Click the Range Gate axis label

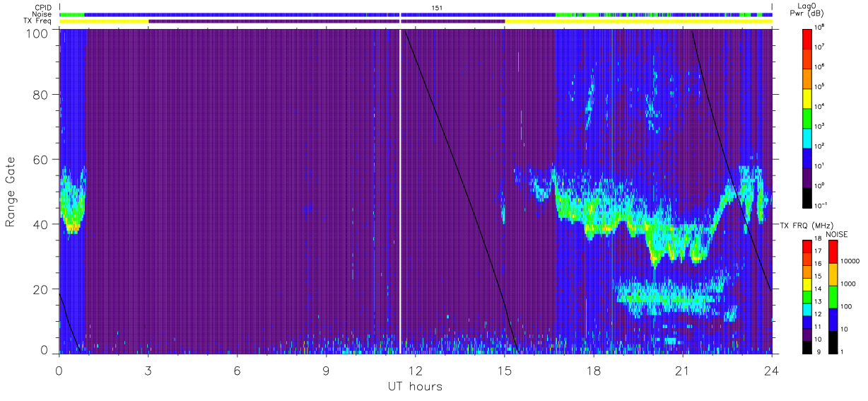tap(11, 192)
